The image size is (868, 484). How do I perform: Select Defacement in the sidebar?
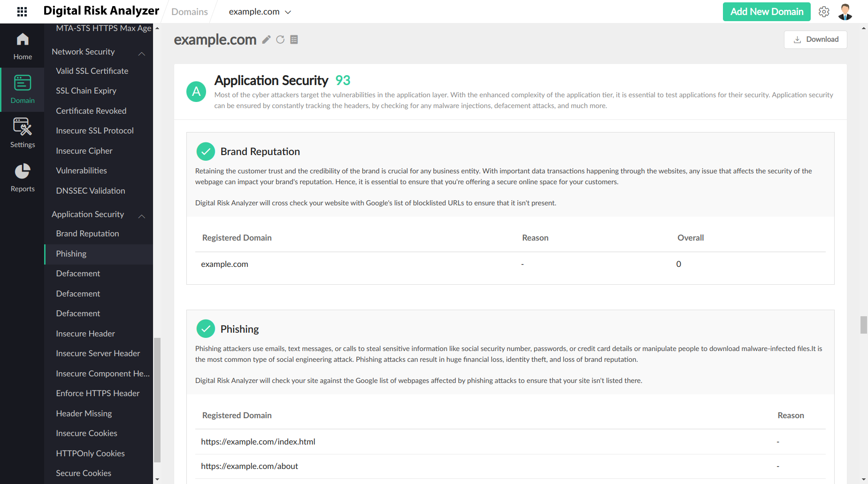[77, 273]
